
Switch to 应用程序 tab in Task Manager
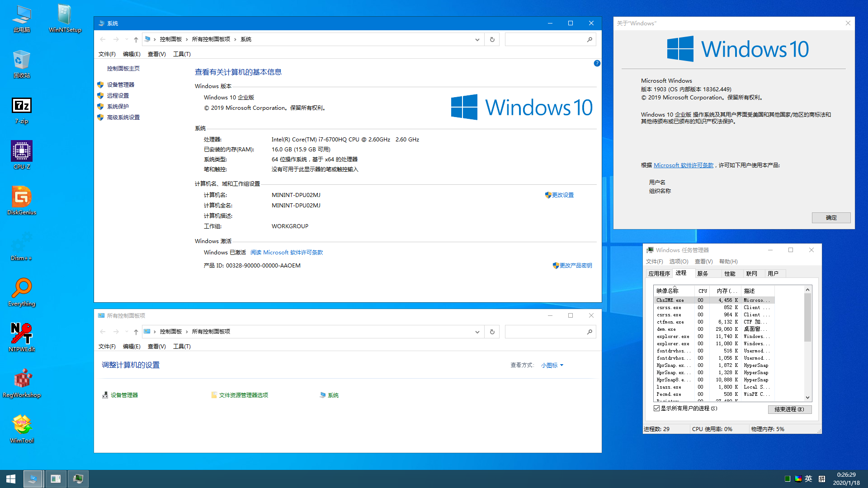pyautogui.click(x=659, y=273)
